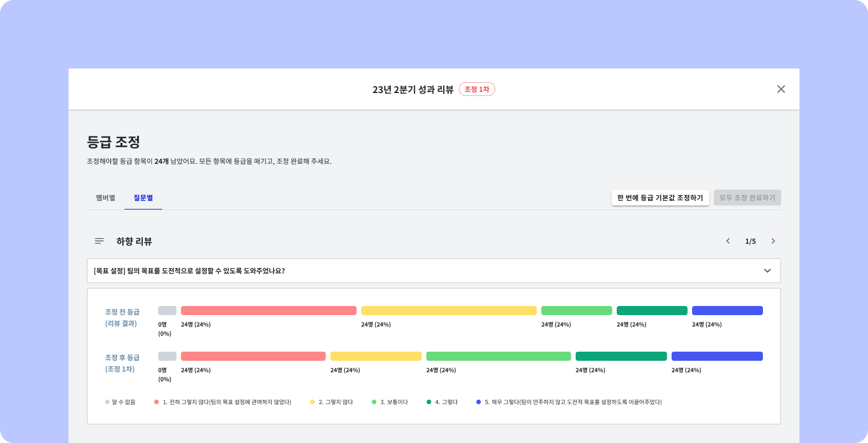Select the green 보통이다 legend marker

pyautogui.click(x=373, y=402)
